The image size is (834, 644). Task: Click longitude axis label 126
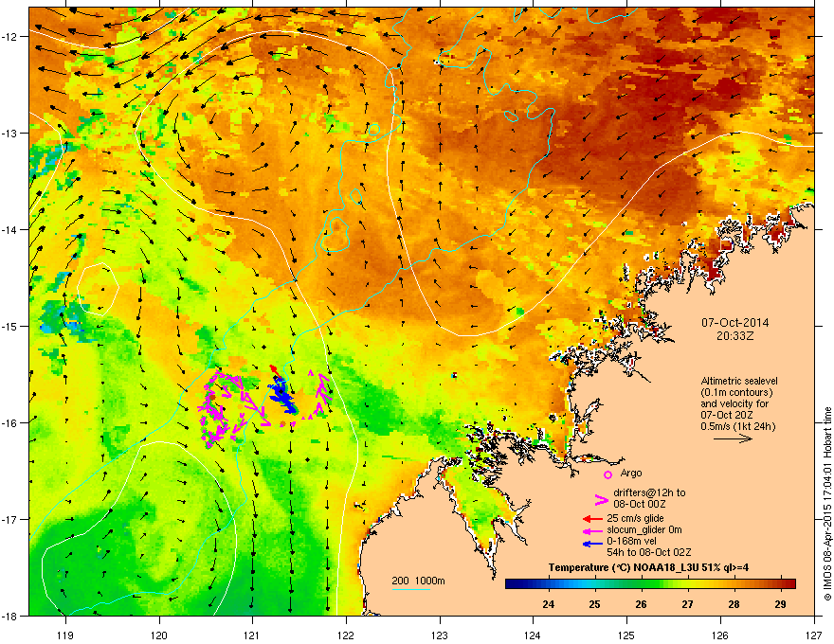(720, 635)
